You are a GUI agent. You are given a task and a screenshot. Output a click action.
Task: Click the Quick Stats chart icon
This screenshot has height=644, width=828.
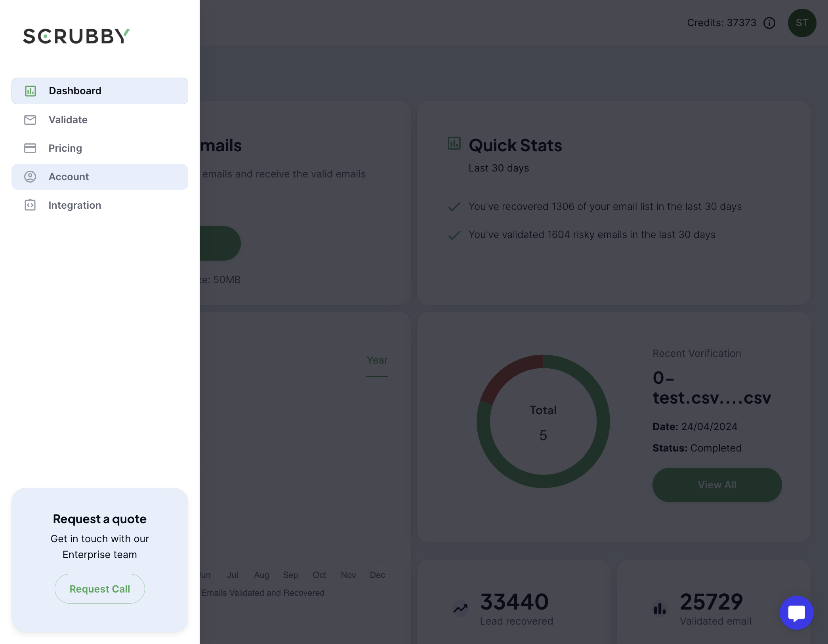454,143
